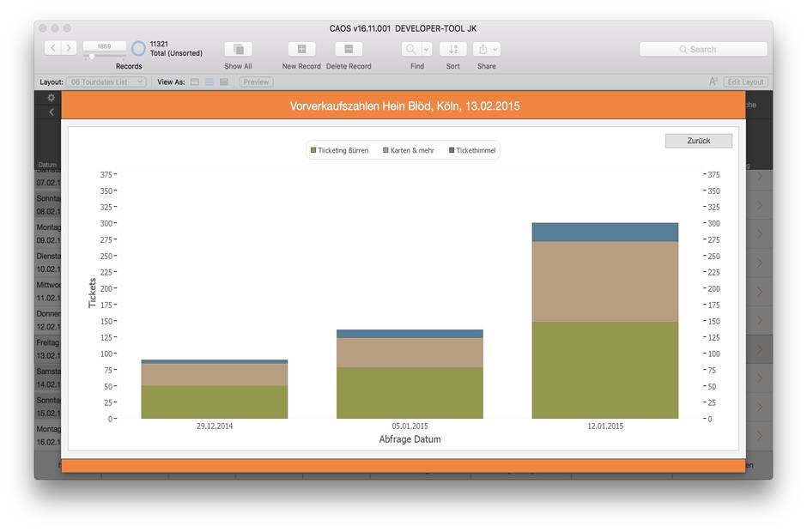Click the 12.01.2015 green bar segment
The image size is (807, 532).
click(x=604, y=370)
